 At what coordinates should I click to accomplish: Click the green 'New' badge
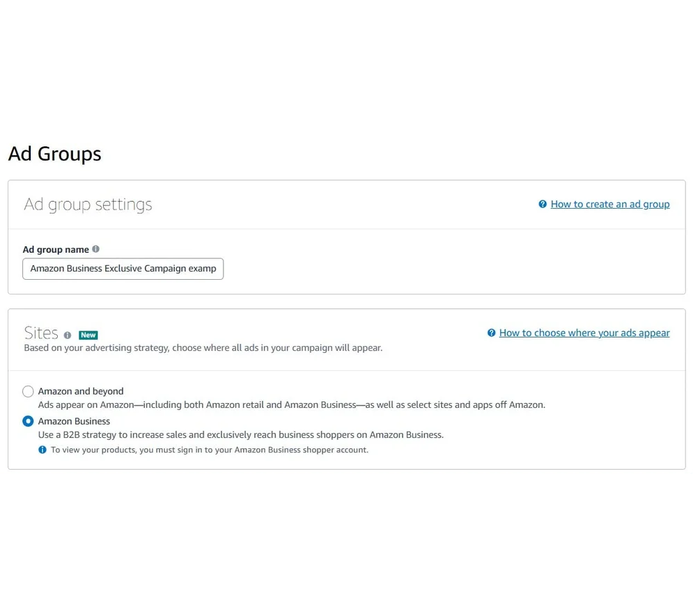pyautogui.click(x=88, y=335)
